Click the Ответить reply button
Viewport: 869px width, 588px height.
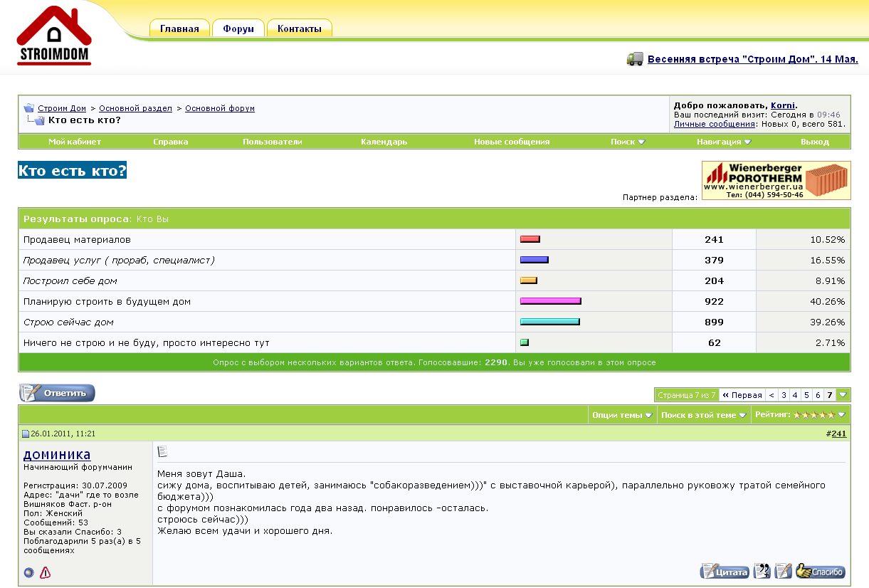(x=57, y=393)
